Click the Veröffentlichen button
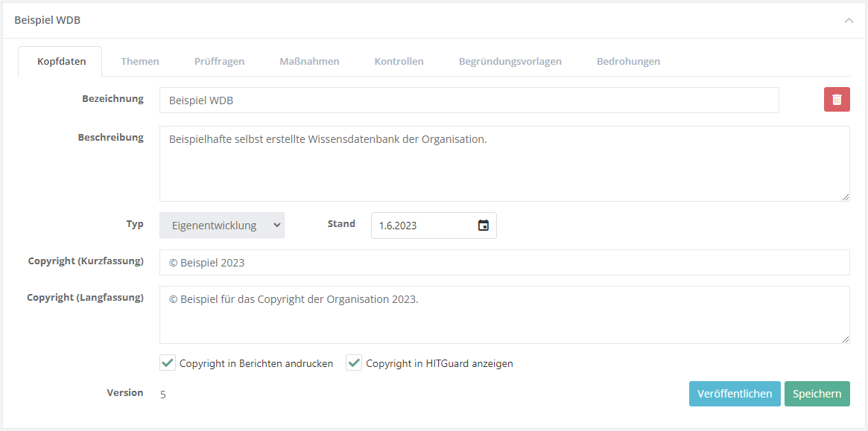 tap(735, 394)
